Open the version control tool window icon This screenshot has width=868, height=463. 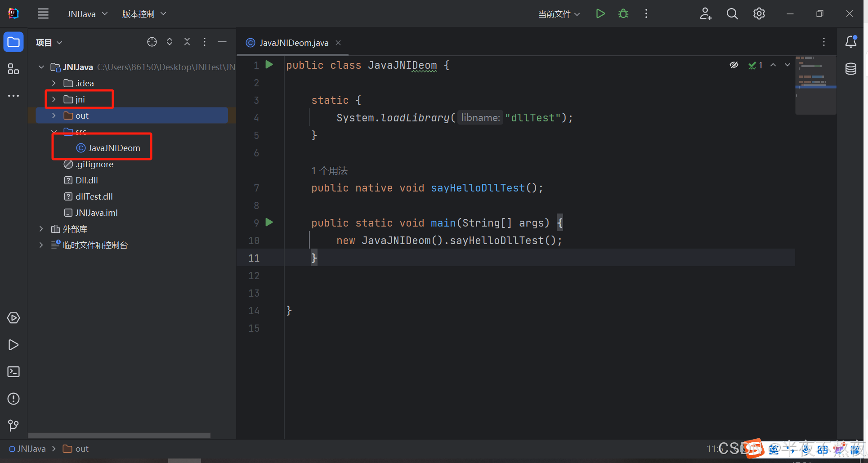coord(13,425)
